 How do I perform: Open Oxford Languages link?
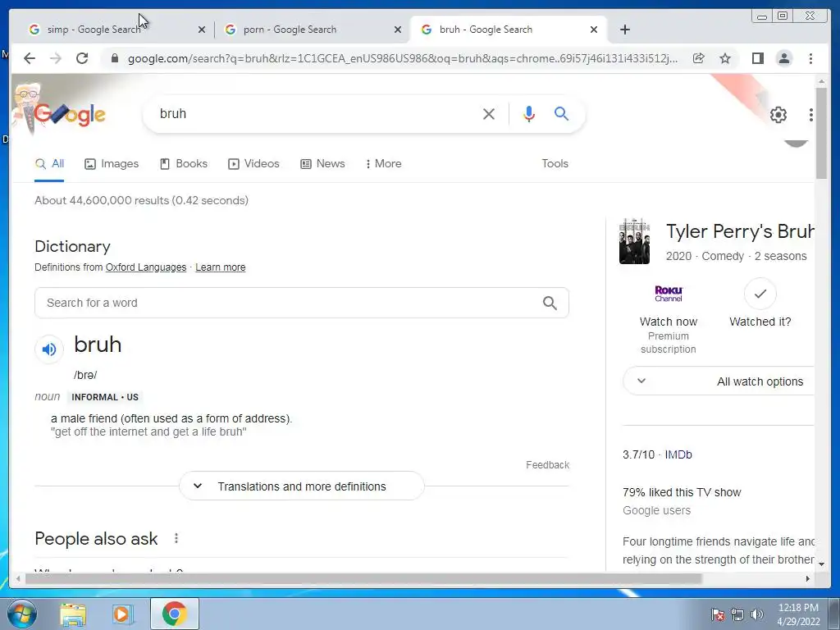coord(146,267)
